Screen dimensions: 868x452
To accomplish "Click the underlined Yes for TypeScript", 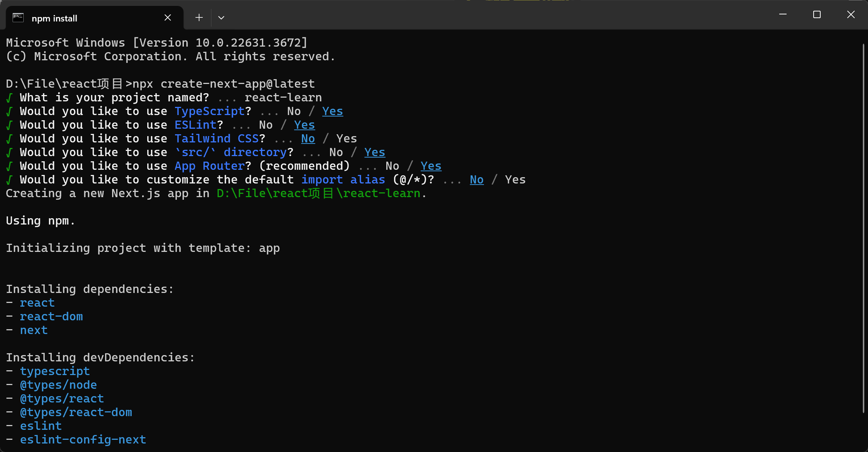I will (x=332, y=111).
